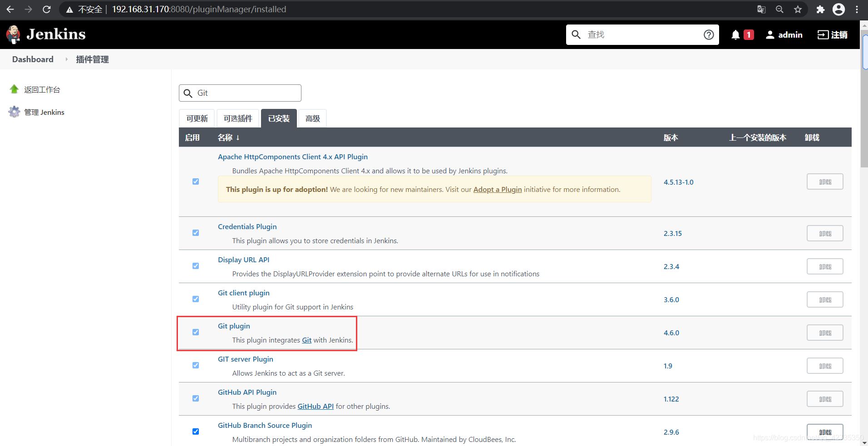
Task: Click 返回工作台 in the sidebar
Action: pos(42,89)
